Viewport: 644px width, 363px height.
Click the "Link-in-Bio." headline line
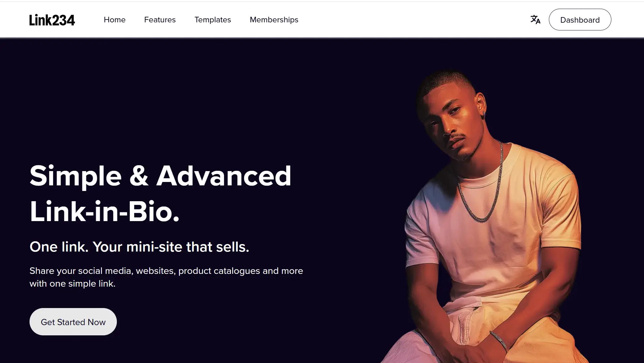click(x=104, y=212)
